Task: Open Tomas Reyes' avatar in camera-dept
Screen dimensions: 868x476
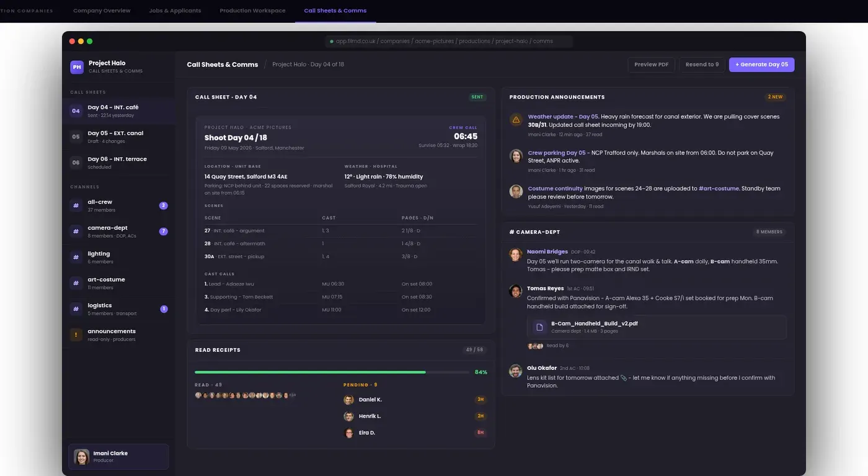Action: [x=515, y=291]
